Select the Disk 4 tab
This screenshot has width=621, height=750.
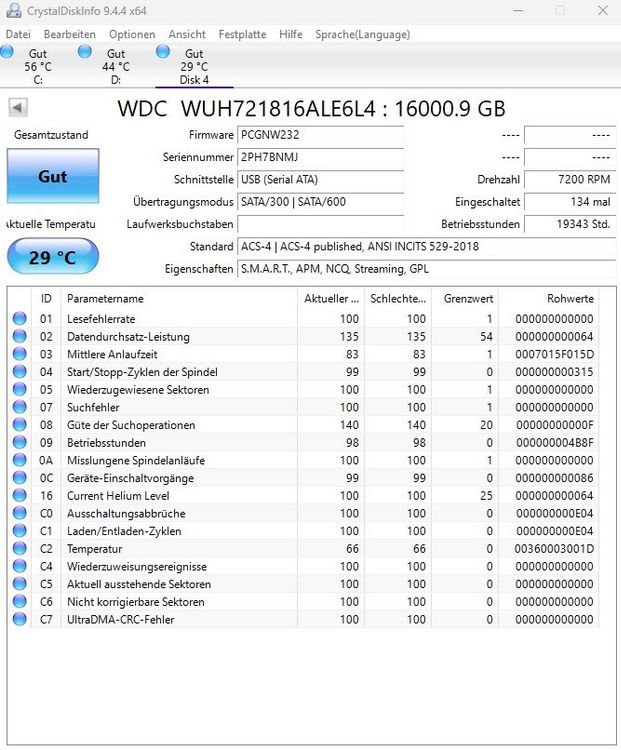(x=194, y=66)
